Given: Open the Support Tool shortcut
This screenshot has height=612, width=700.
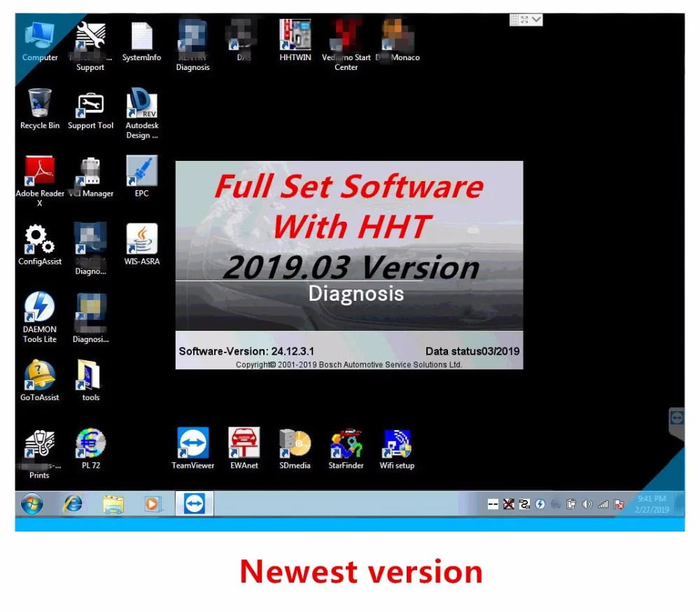Looking at the screenshot, I should 90,111.
